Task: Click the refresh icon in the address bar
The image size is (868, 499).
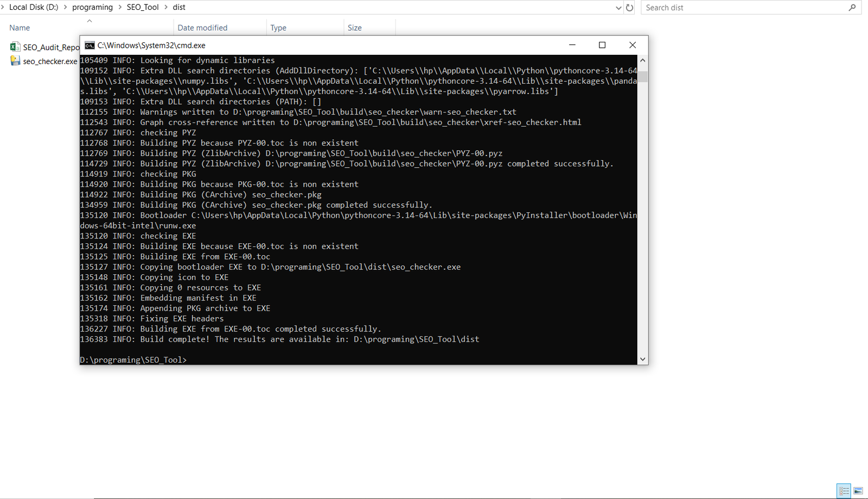Action: click(629, 7)
